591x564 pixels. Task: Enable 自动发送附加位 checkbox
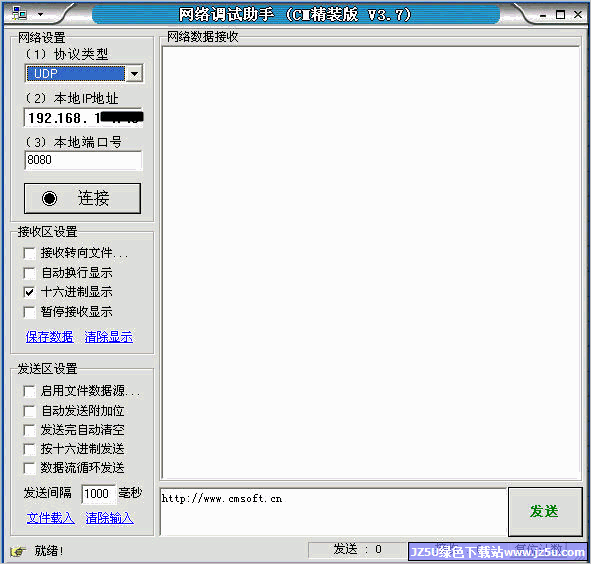point(29,411)
